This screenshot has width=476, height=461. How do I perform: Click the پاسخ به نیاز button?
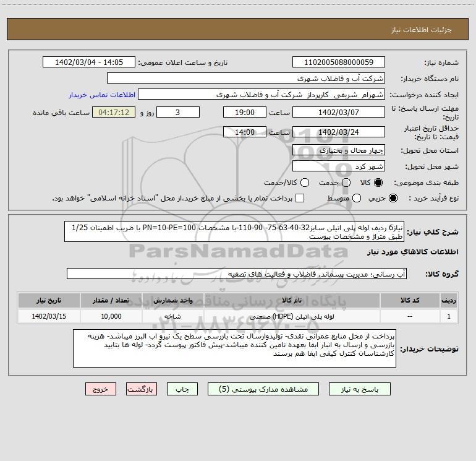(x=360, y=389)
